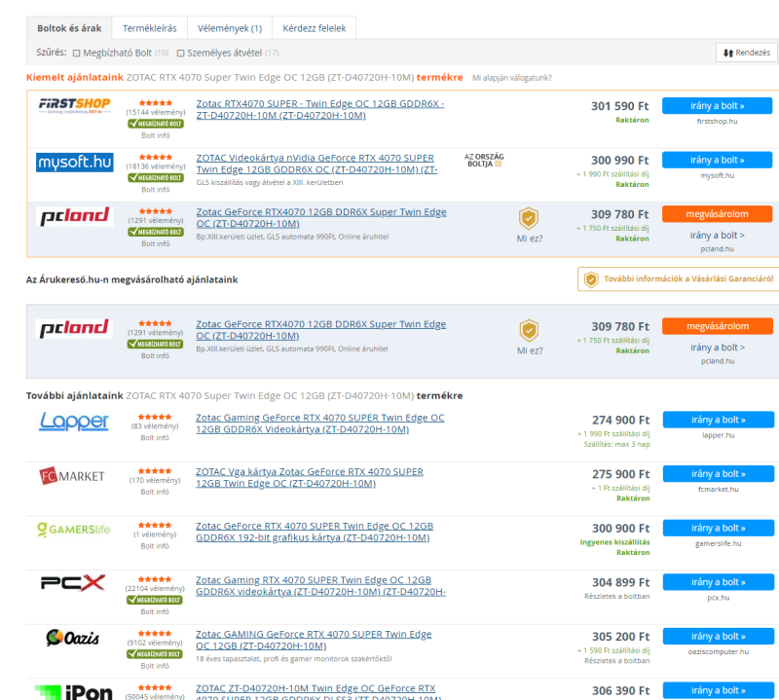Click mysoft.hu 'Megbízható bolt' badge
779x700 pixels.
[156, 177]
